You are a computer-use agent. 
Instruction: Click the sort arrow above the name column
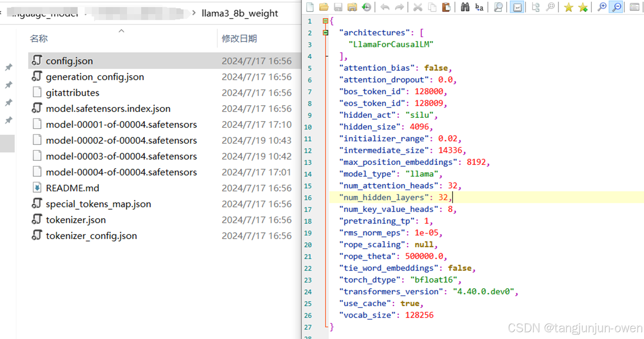pyautogui.click(x=121, y=31)
